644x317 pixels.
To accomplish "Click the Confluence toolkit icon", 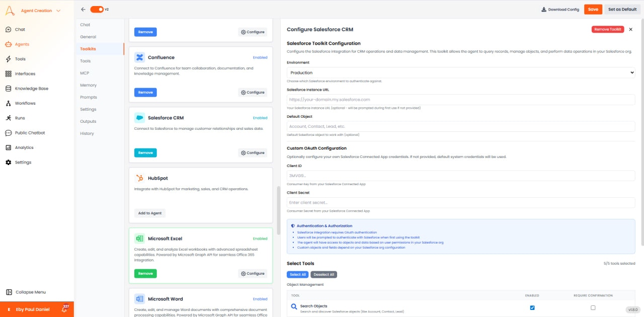I will 139,57.
